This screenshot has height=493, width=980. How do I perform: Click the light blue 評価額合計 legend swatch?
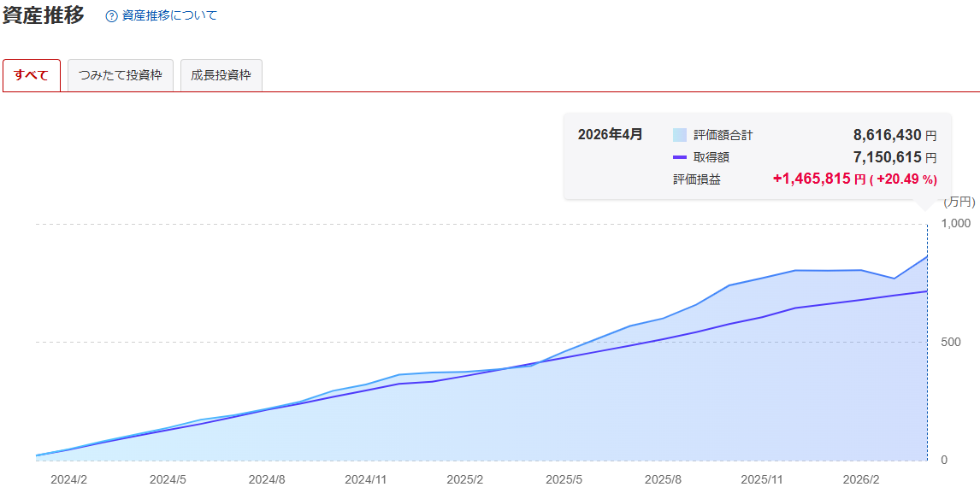pos(680,135)
